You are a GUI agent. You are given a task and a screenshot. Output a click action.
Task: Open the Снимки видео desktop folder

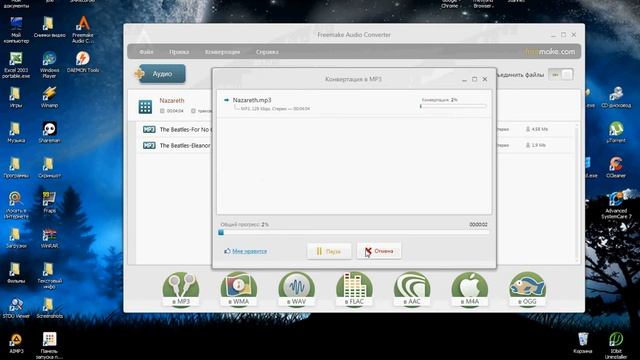tap(49, 27)
